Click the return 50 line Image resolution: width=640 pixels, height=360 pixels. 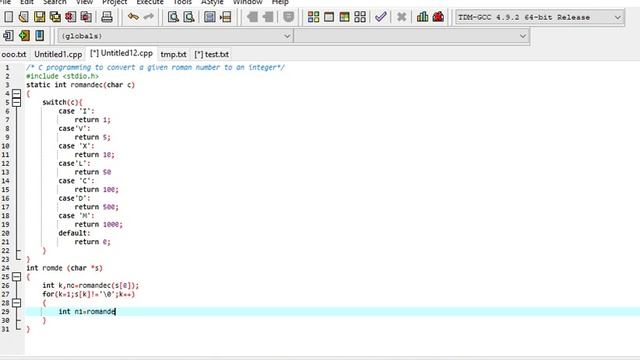(x=93, y=172)
